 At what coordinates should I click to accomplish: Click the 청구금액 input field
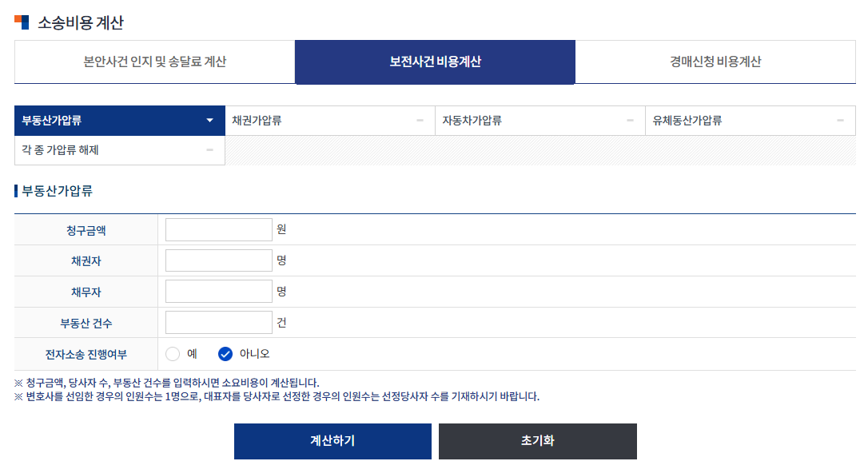tap(217, 229)
